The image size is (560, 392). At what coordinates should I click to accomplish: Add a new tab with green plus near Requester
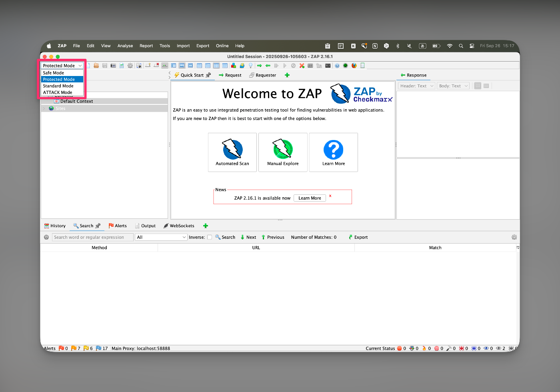click(x=287, y=75)
